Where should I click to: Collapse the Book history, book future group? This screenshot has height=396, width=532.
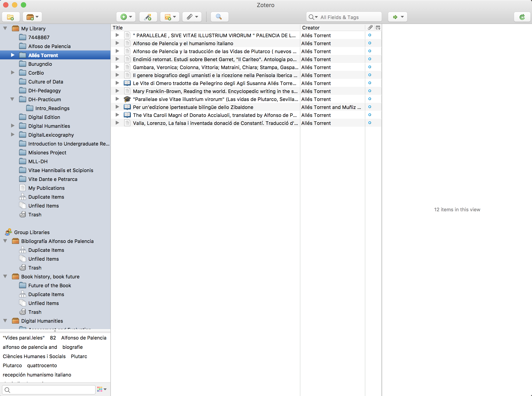[5, 276]
